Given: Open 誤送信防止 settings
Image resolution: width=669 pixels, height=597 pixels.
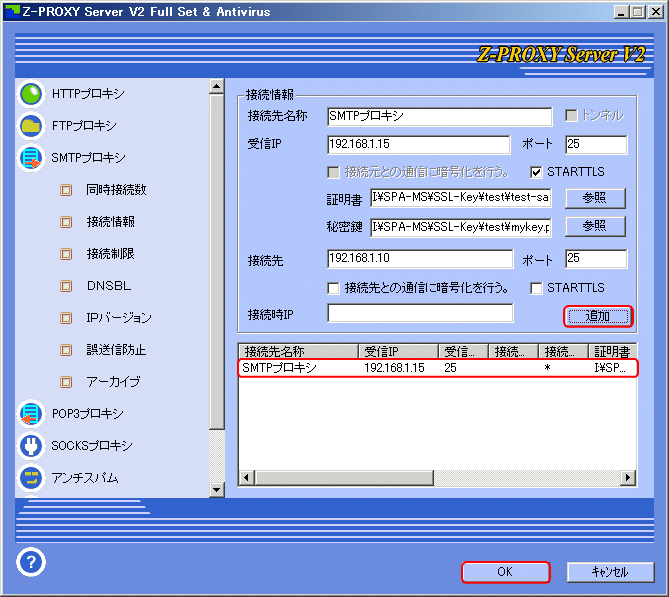Looking at the screenshot, I should [116, 349].
